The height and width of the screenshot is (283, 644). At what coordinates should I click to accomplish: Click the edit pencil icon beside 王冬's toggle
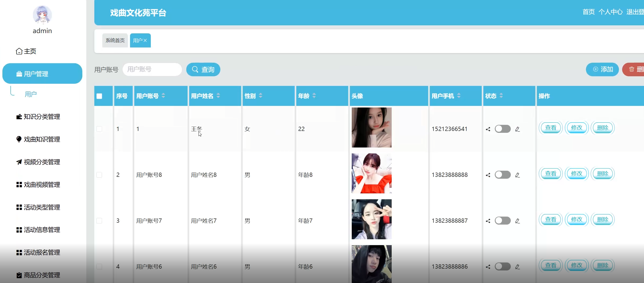click(517, 129)
